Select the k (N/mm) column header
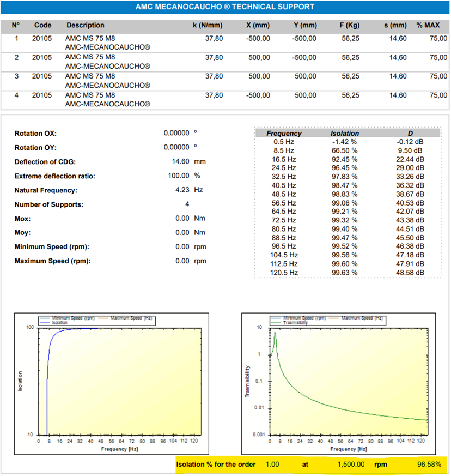Image resolution: width=451 pixels, height=476 pixels. tap(208, 25)
